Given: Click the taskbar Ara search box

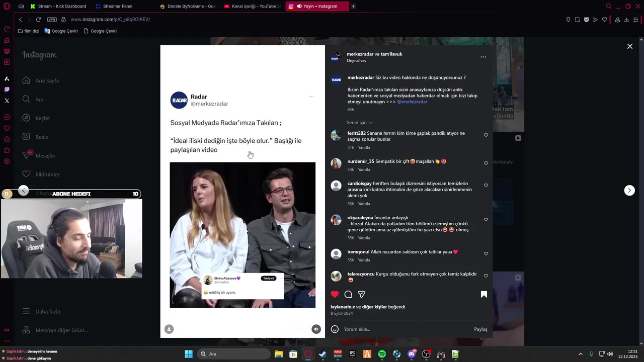Looking at the screenshot, I should [233, 354].
